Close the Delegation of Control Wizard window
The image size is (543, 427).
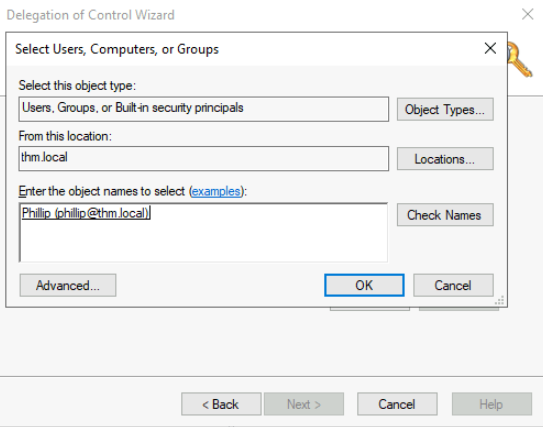527,14
